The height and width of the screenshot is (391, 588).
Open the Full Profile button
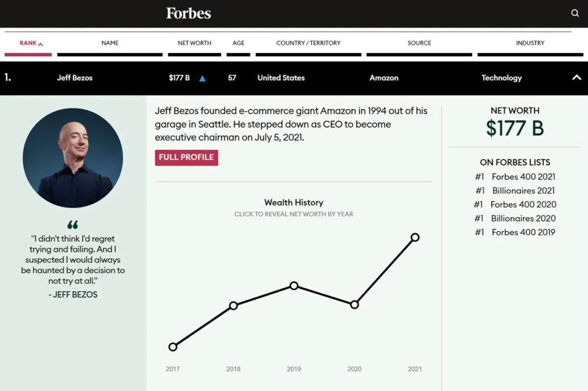pos(186,157)
